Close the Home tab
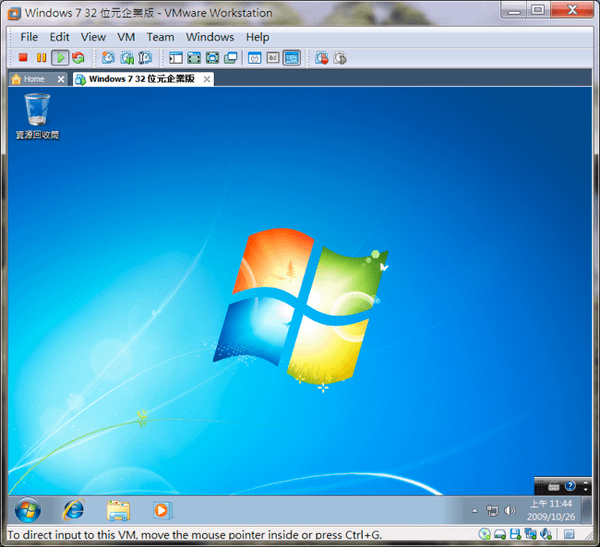Viewport: 600px width, 547px height. pyautogui.click(x=61, y=79)
